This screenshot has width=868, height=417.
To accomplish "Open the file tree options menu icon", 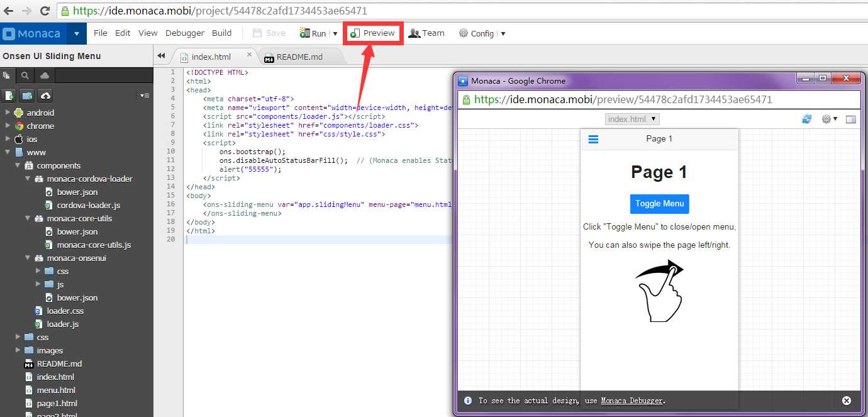I will (x=145, y=96).
